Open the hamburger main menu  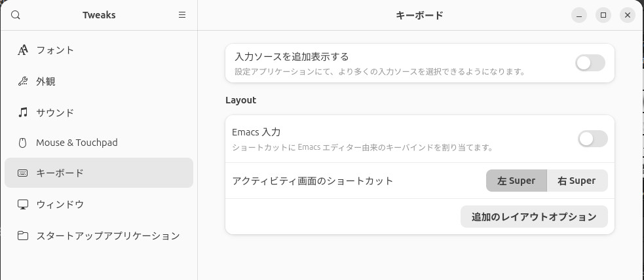(x=182, y=15)
